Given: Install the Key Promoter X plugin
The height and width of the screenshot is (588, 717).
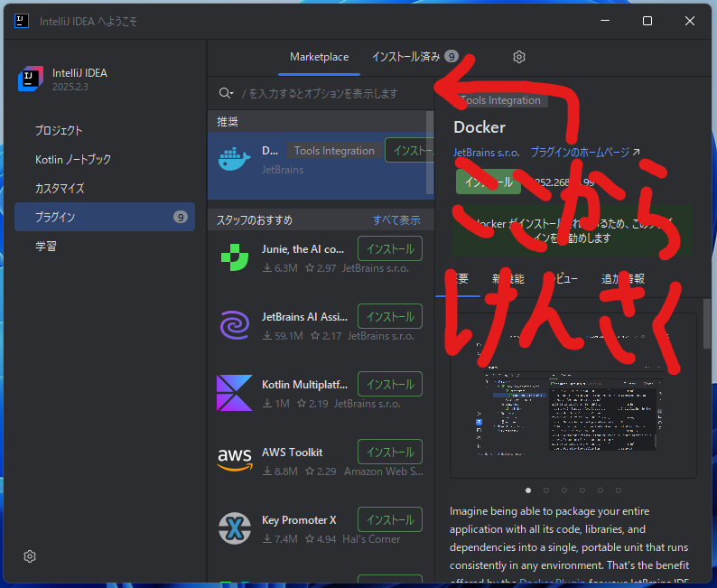Looking at the screenshot, I should [x=390, y=519].
